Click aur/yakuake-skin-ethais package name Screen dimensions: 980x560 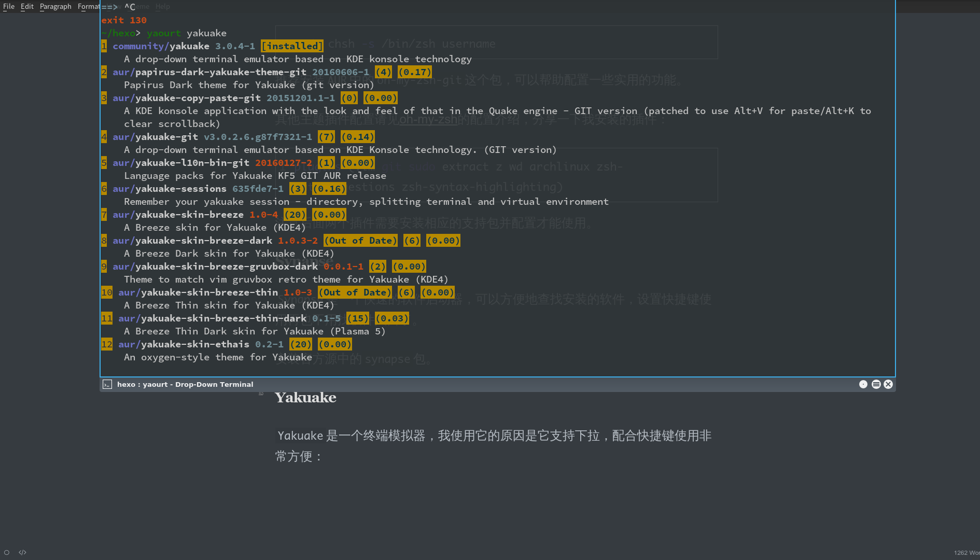click(184, 344)
